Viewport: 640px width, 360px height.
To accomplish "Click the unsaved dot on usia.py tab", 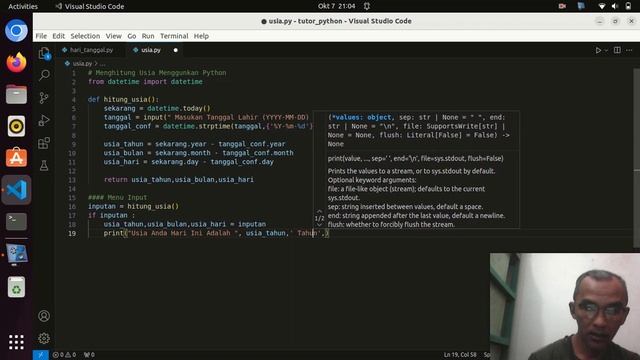I will (x=176, y=50).
